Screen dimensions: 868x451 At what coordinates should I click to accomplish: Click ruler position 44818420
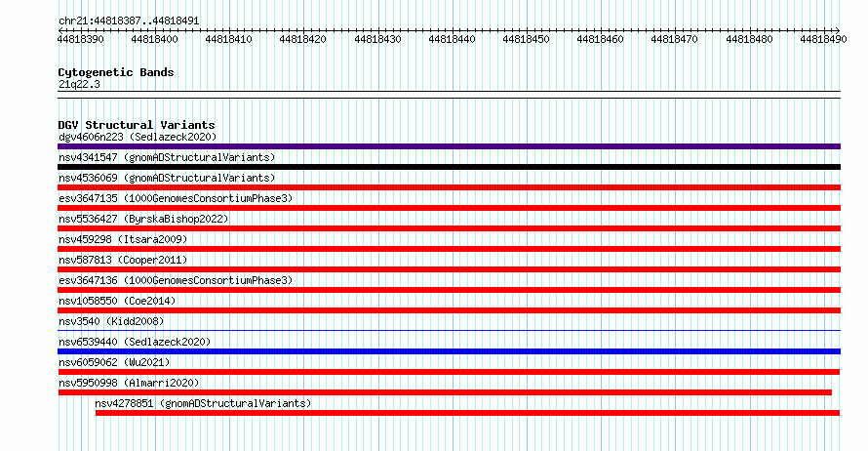tap(302, 39)
